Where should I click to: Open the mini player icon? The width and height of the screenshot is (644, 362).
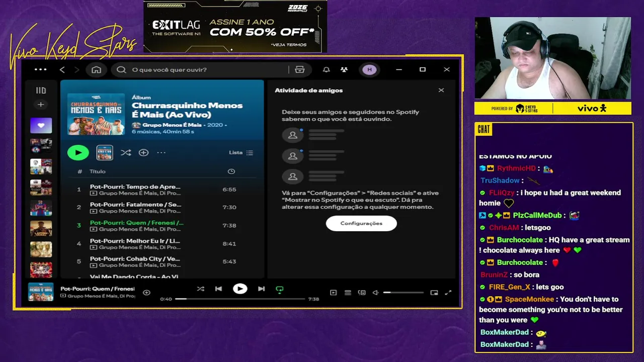tap(434, 293)
